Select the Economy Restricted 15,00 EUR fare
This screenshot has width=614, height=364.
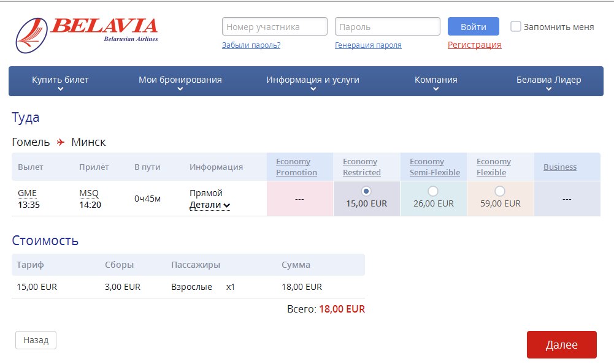pyautogui.click(x=366, y=191)
